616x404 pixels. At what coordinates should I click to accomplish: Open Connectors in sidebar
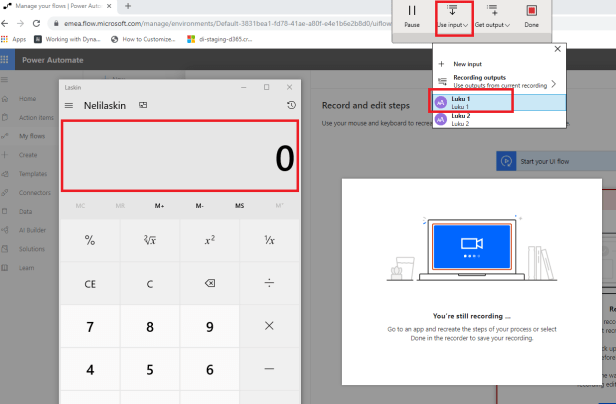tap(35, 193)
